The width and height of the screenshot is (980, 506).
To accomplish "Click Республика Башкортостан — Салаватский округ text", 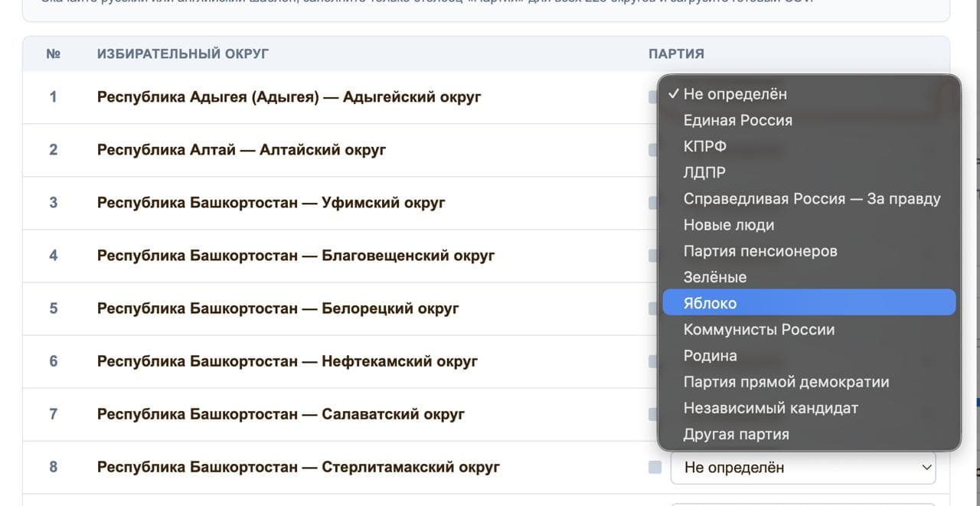I will [x=281, y=414].
